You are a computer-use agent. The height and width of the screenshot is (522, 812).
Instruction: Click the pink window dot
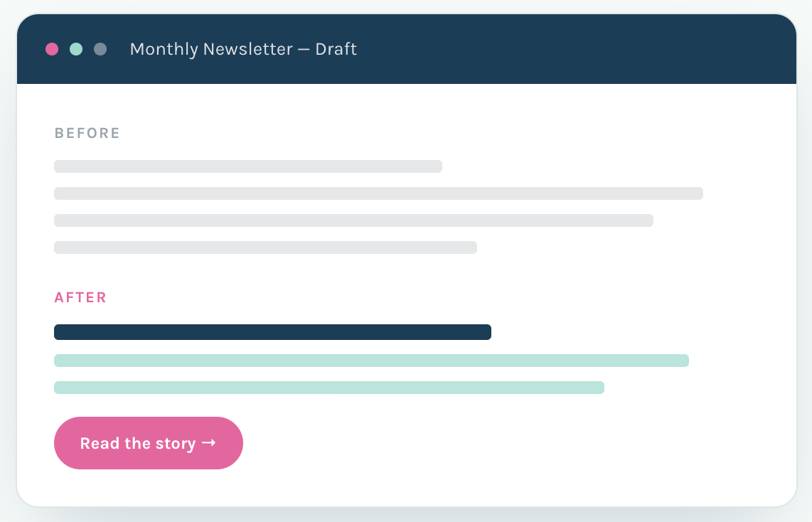[x=52, y=49]
